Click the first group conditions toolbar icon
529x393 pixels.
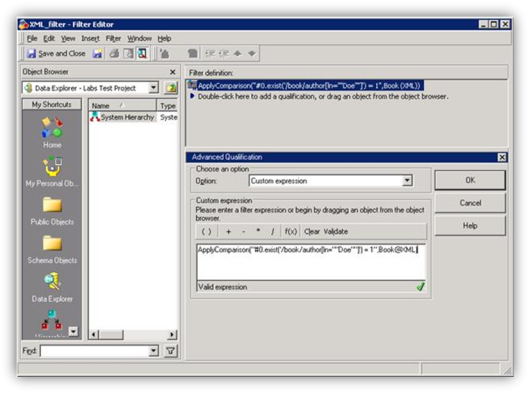click(210, 53)
